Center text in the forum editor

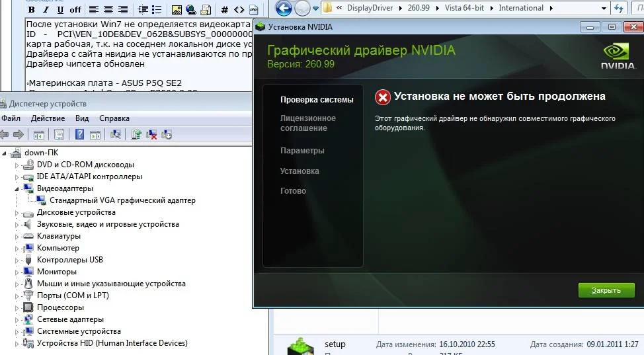pyautogui.click(x=108, y=9)
